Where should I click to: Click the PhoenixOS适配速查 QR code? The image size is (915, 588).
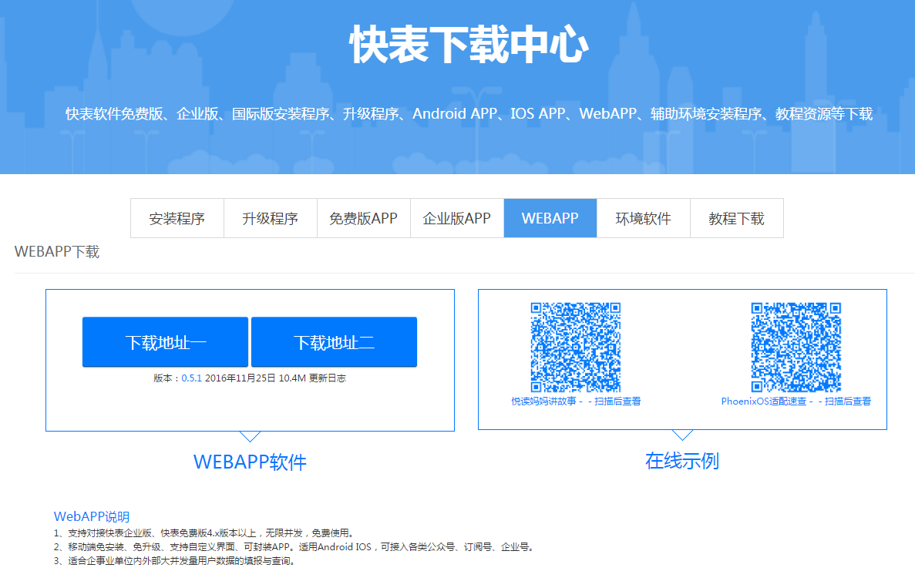796,347
